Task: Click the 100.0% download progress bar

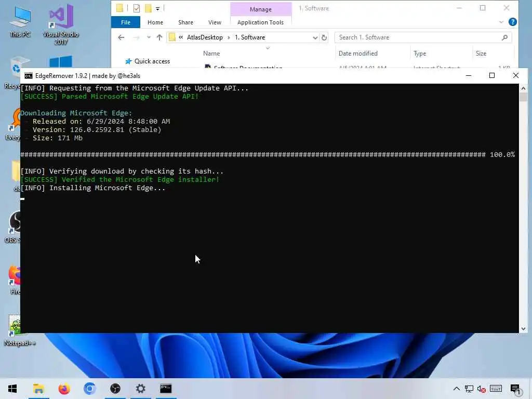Action: (268, 154)
